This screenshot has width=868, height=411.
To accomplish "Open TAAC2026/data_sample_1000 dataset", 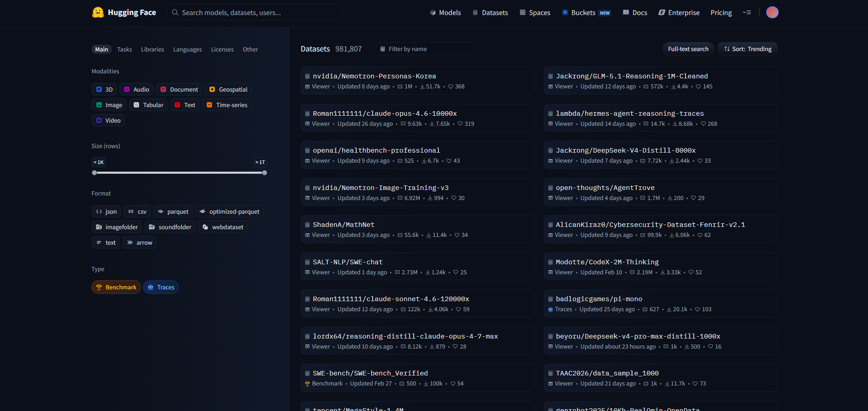I will [660, 378].
